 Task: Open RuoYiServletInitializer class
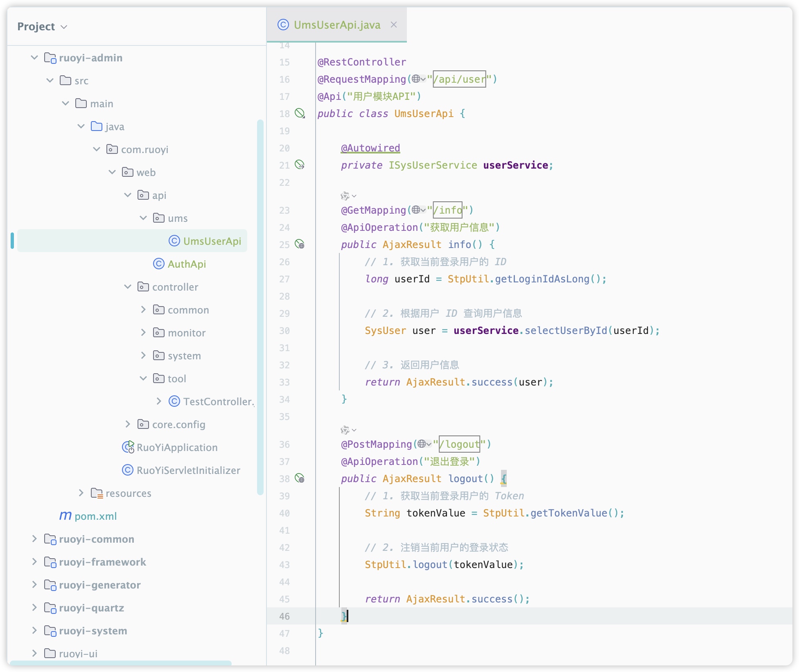pos(188,470)
